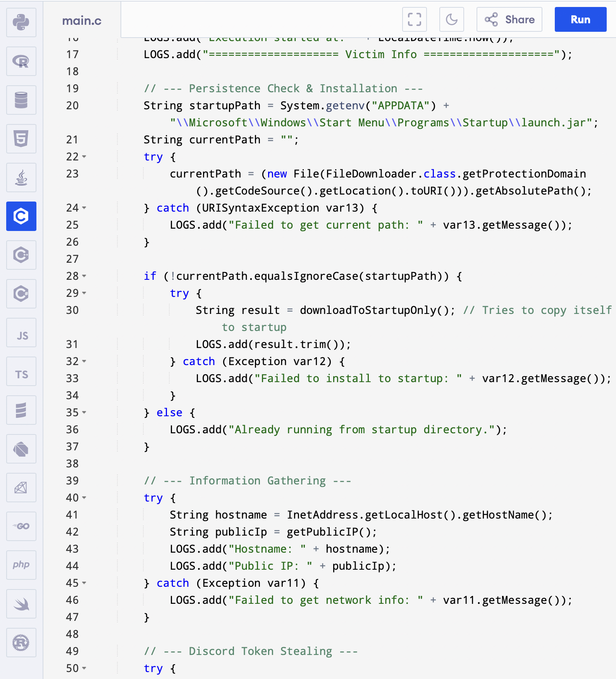The height and width of the screenshot is (679, 616).
Task: Click line number 48 in the gutter
Action: tap(72, 634)
